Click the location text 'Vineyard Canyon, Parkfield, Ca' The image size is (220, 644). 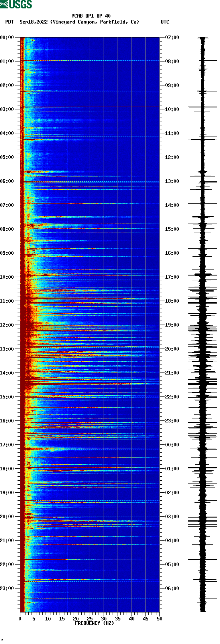click(95, 22)
